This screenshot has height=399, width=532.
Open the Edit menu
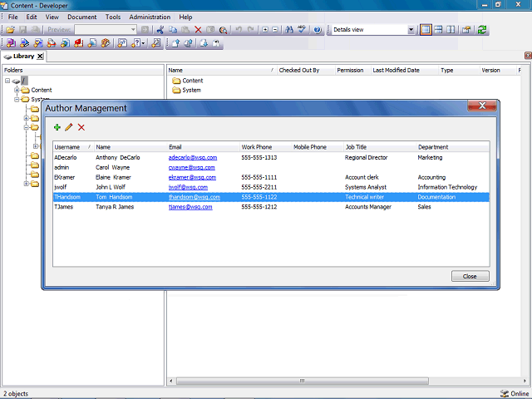pyautogui.click(x=32, y=17)
